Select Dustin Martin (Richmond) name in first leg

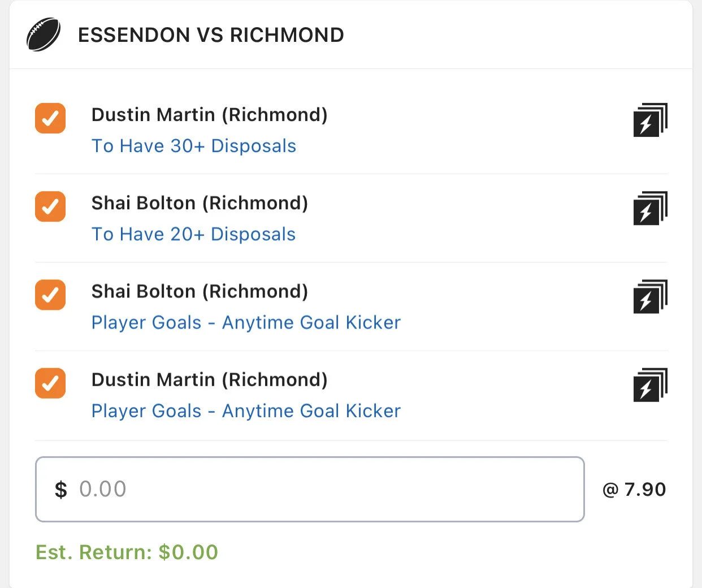coord(209,115)
